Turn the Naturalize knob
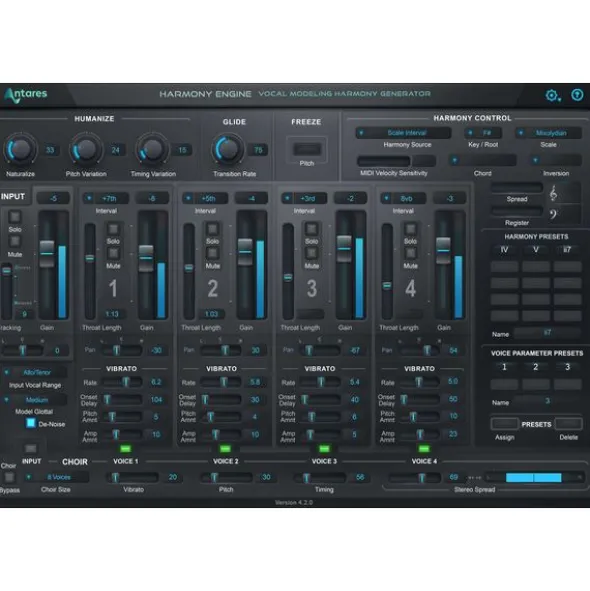 [x=21, y=149]
